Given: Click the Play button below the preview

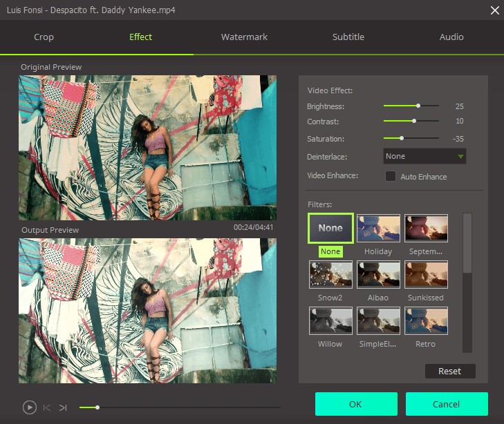Looking at the screenshot, I should 30,407.
